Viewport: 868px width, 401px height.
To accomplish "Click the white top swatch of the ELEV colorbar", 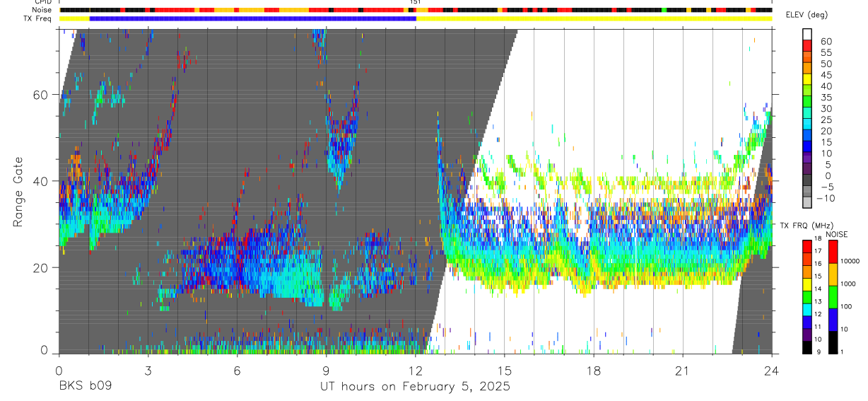I will [x=807, y=35].
